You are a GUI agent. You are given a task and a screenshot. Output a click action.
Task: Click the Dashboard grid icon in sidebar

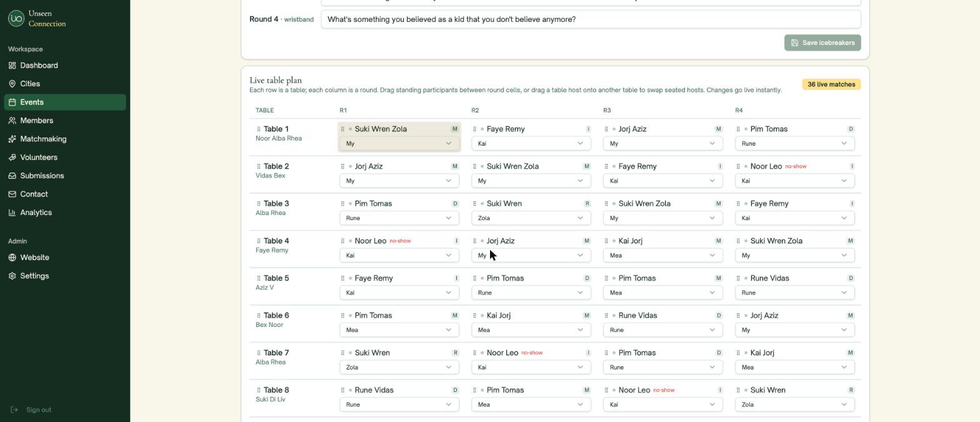[x=12, y=66]
